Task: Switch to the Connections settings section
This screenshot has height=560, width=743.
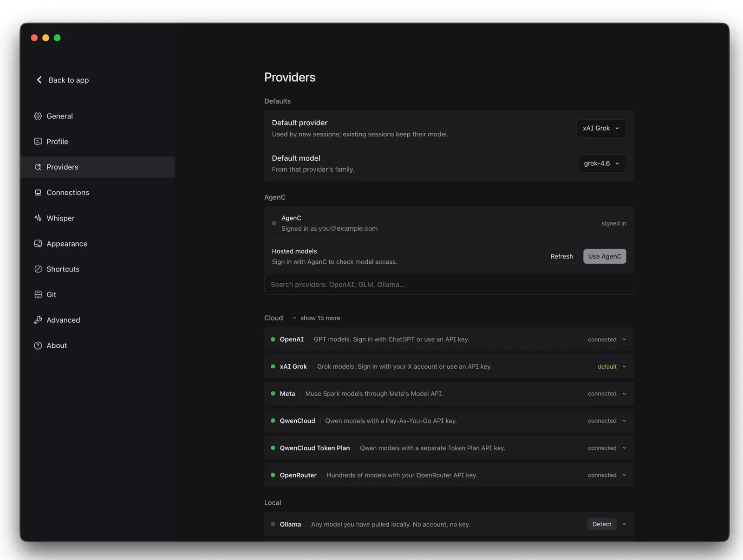Action: (98, 193)
